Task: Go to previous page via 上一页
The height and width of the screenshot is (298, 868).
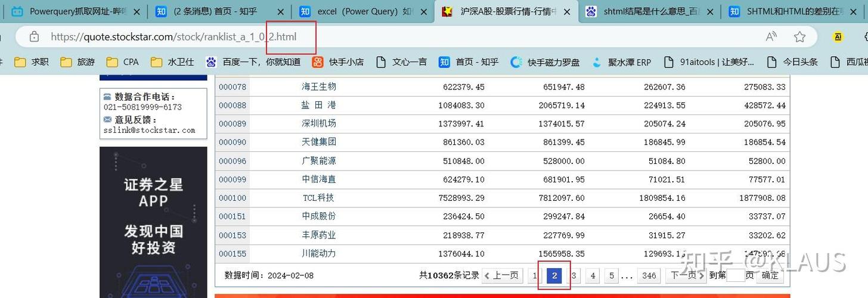Action: 502,275
